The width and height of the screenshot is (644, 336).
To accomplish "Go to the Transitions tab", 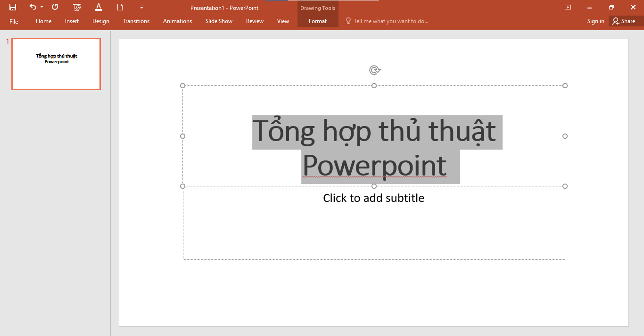I will pos(136,21).
